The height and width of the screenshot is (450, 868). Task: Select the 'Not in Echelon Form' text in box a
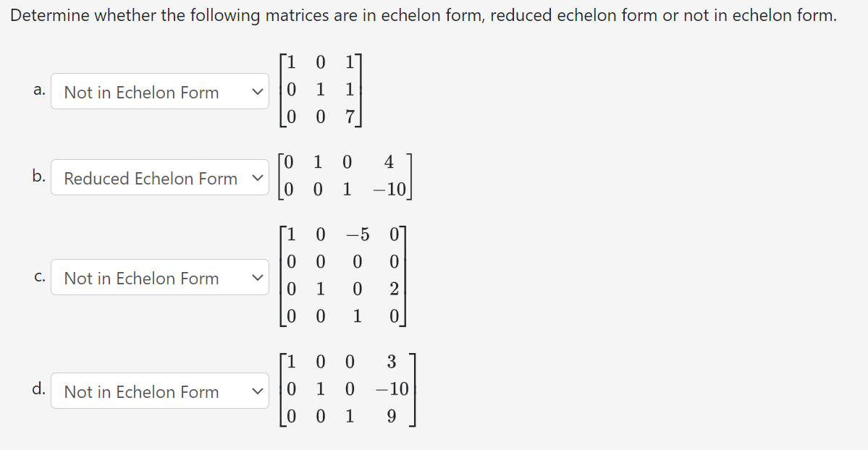pos(141,92)
